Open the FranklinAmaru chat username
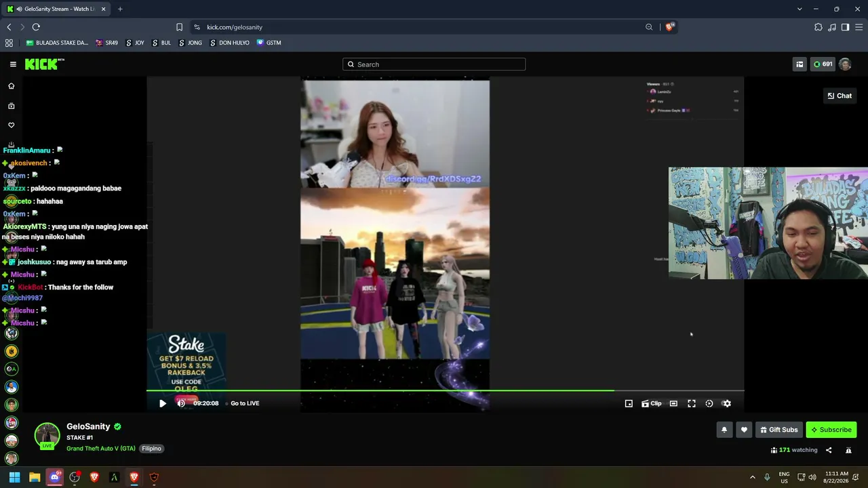Image resolution: width=868 pixels, height=488 pixels. tap(27, 150)
